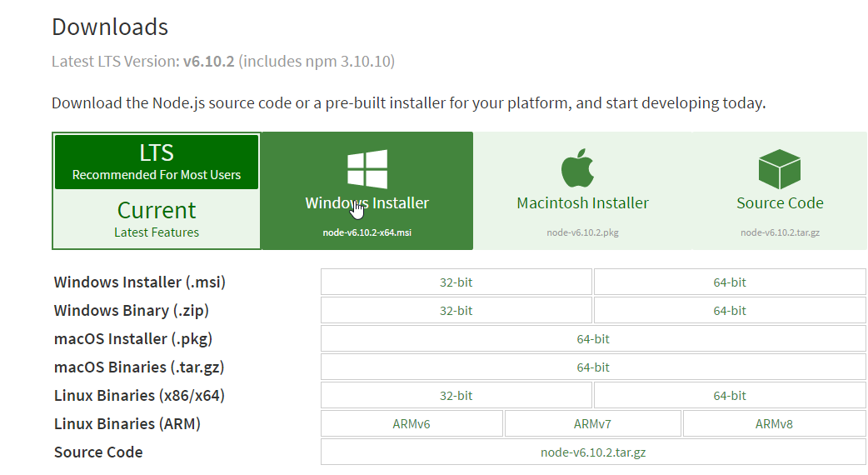Click the Linux Binaries (x86/x64) row label
Image resolution: width=868 pixels, height=475 pixels.
tap(139, 395)
